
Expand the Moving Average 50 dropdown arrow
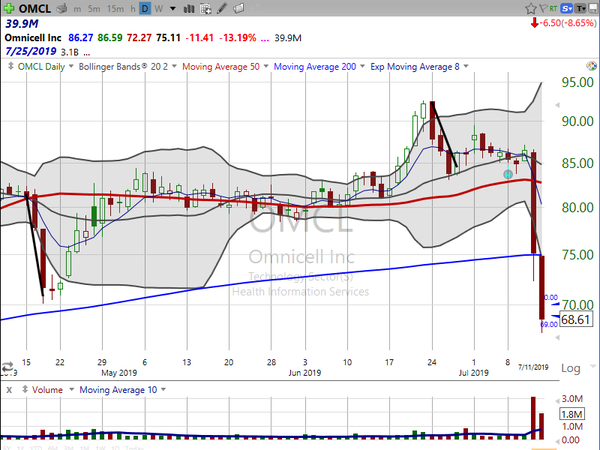266,67
